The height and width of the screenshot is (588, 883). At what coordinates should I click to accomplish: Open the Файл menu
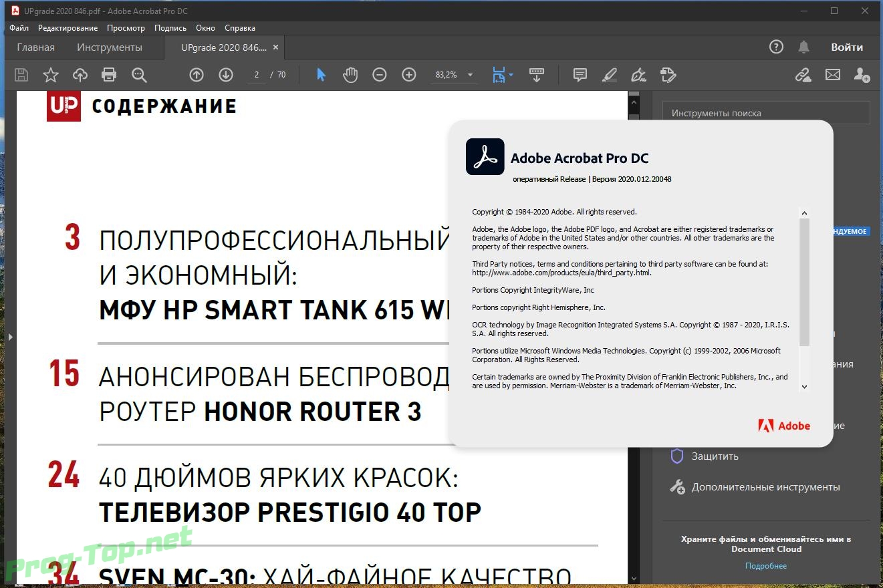[x=19, y=28]
